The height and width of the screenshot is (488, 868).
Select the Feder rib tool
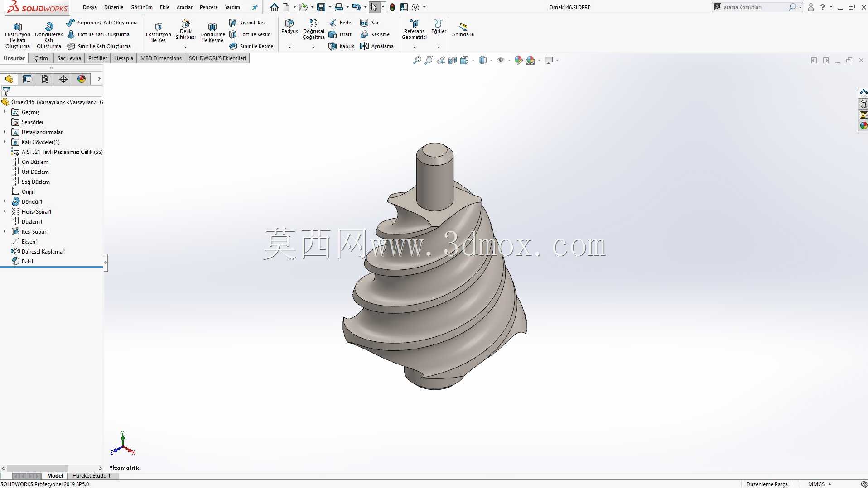click(341, 23)
